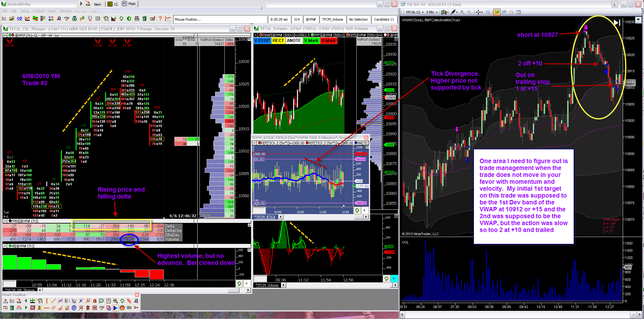Open the pen drawing tools dropdown
This screenshot has height=319, width=644.
point(454,12)
